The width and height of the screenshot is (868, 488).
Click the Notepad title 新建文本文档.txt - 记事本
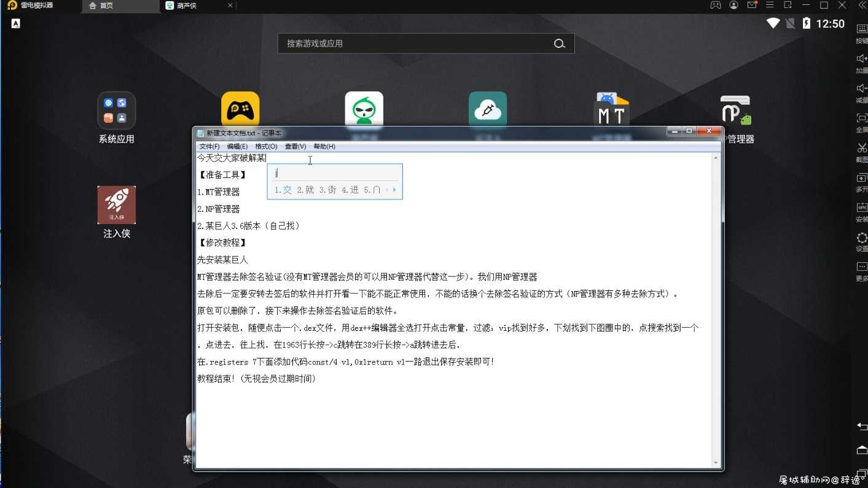pos(244,133)
